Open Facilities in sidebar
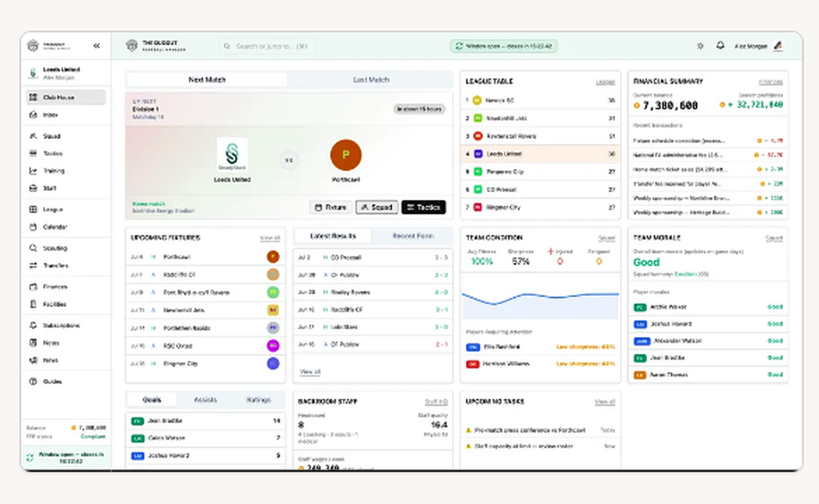 pos(66,304)
